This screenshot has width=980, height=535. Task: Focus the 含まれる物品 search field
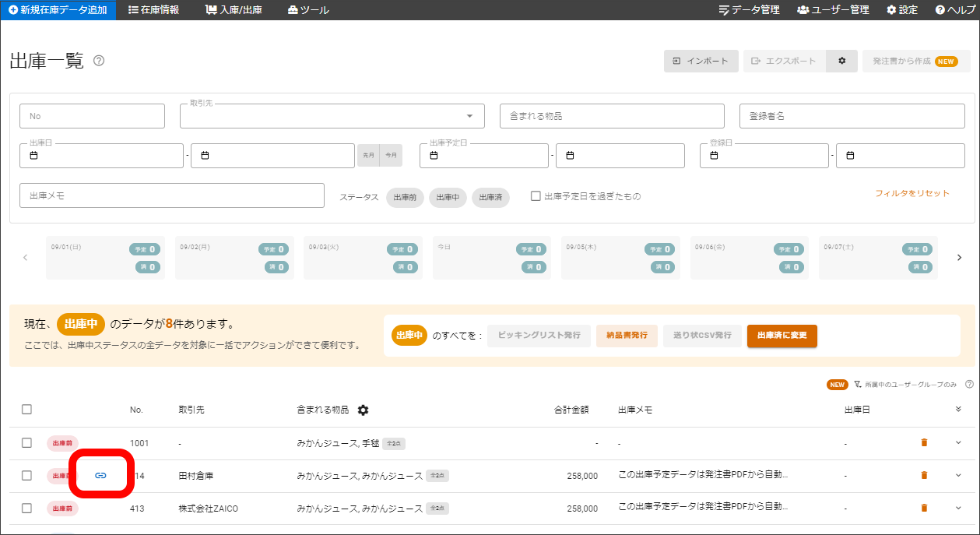pyautogui.click(x=612, y=116)
